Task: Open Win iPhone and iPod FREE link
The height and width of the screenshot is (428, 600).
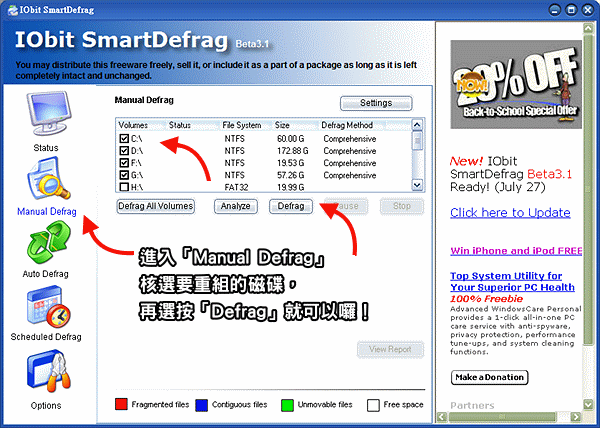Action: click(x=516, y=251)
